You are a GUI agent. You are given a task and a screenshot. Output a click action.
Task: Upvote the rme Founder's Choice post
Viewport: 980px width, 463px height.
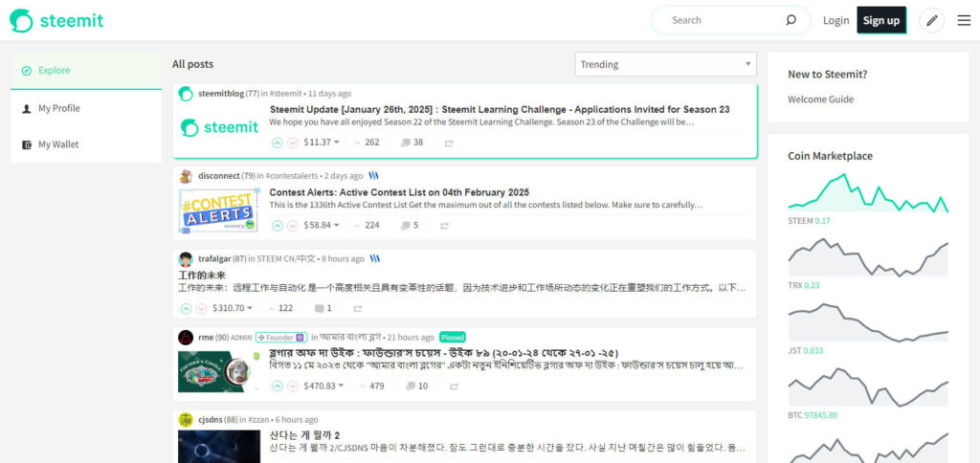[278, 386]
